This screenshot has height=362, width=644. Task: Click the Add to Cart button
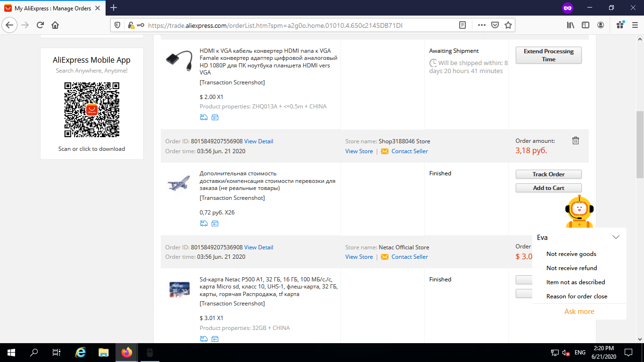[549, 188]
